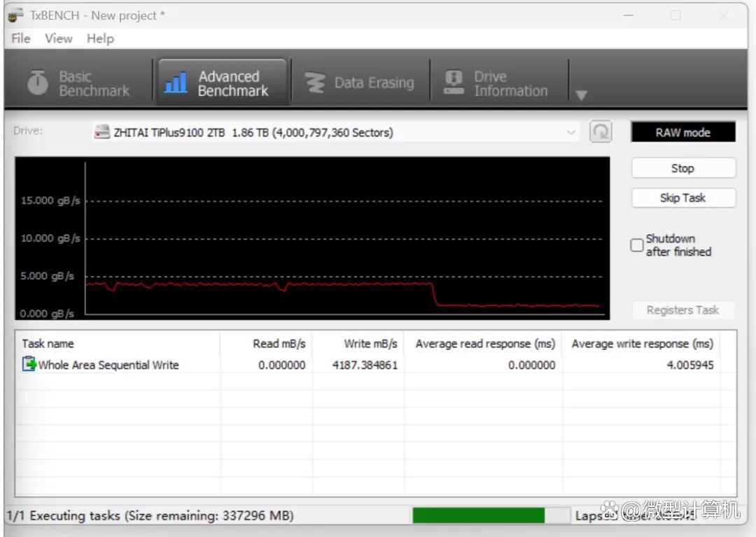Click the Whole Area Sequential Write task icon
The image size is (756, 537).
pyautogui.click(x=29, y=364)
